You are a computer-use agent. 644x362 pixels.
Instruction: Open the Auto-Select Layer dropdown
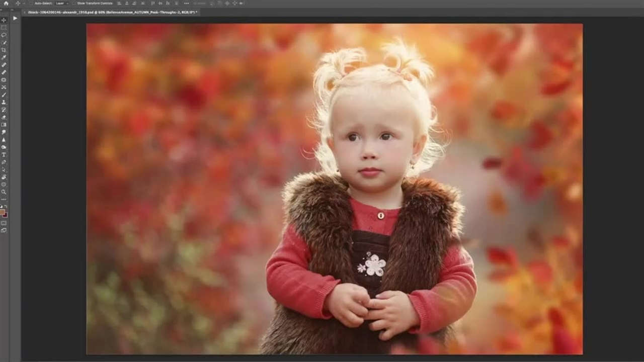(61, 3)
